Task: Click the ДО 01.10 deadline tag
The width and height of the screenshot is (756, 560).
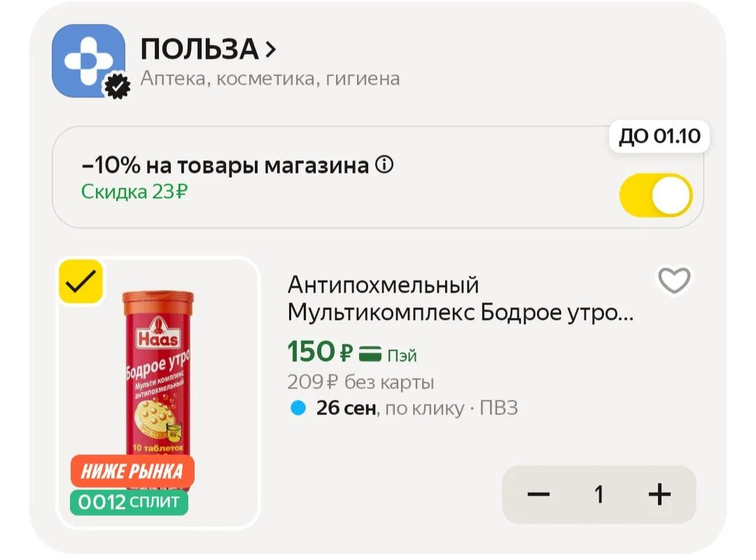Action: coord(659,136)
